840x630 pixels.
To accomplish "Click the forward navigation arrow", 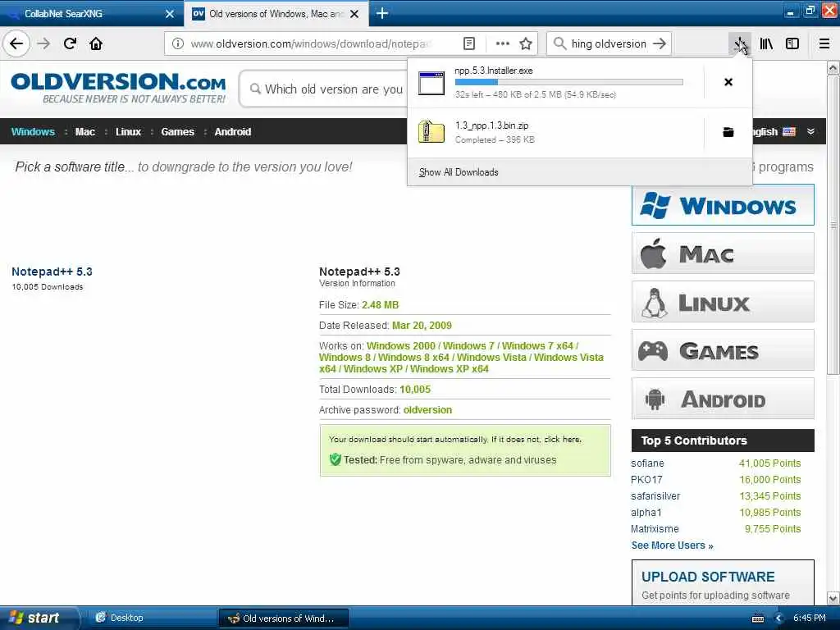I will click(43, 43).
